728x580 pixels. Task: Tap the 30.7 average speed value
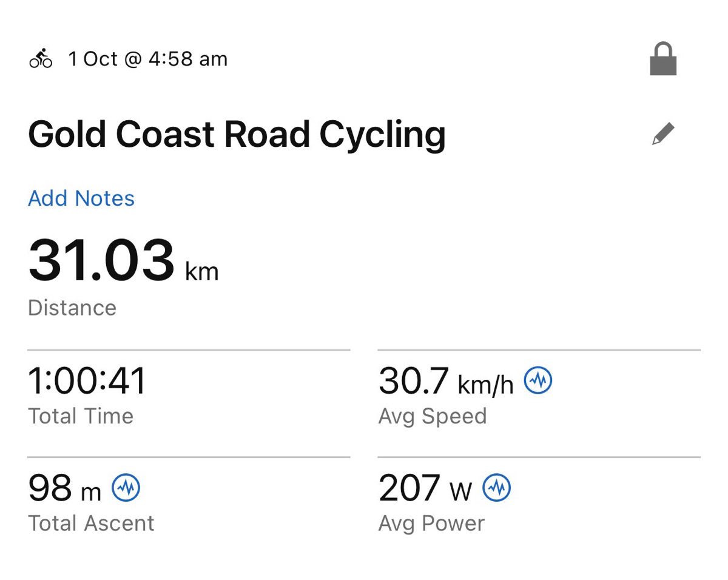(414, 382)
